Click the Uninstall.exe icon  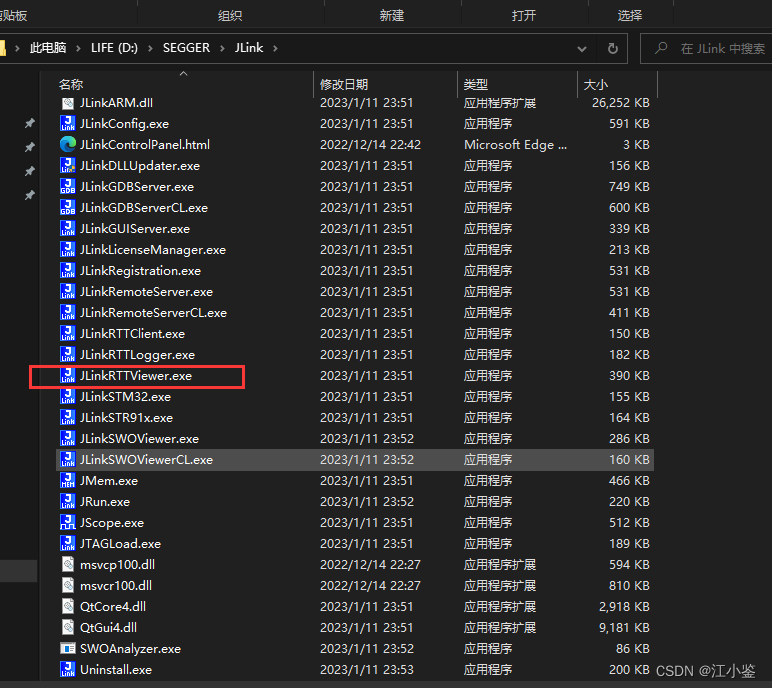tap(67, 670)
